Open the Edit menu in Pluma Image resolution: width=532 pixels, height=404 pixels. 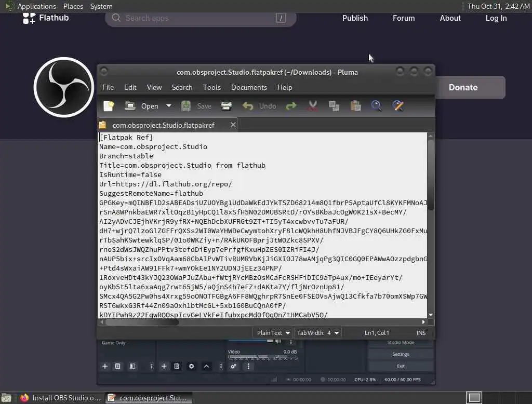point(130,88)
